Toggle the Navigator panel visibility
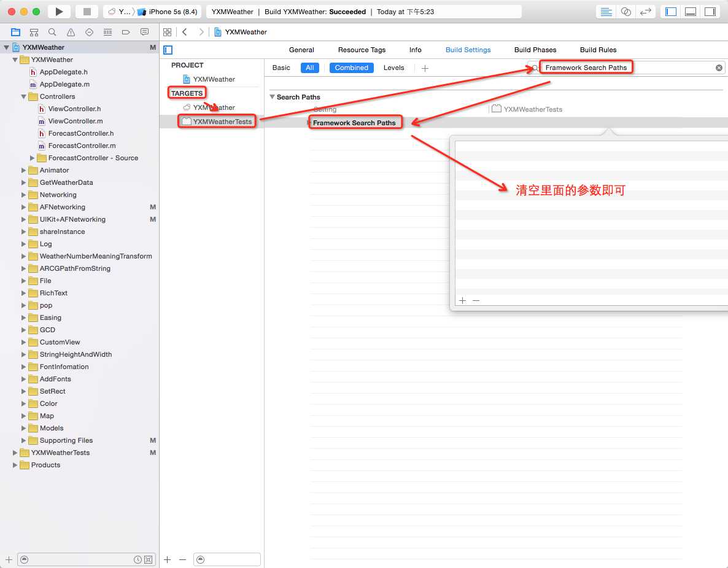 671,12
